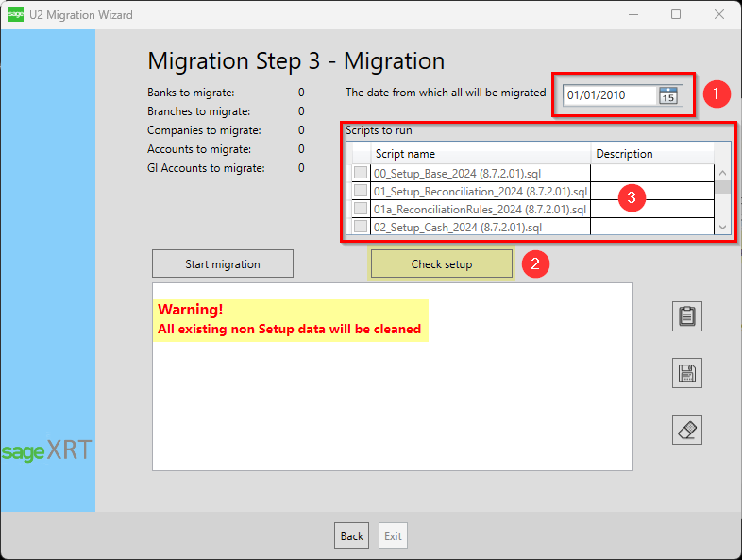Save the log using the floppy disk icon
Screen dimensions: 742x560
click(x=686, y=373)
